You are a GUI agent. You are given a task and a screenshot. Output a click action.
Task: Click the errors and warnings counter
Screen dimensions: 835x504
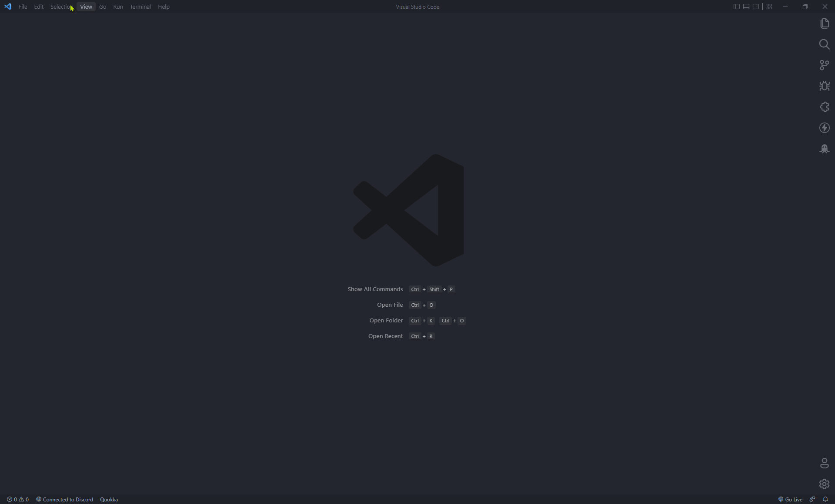click(x=17, y=499)
